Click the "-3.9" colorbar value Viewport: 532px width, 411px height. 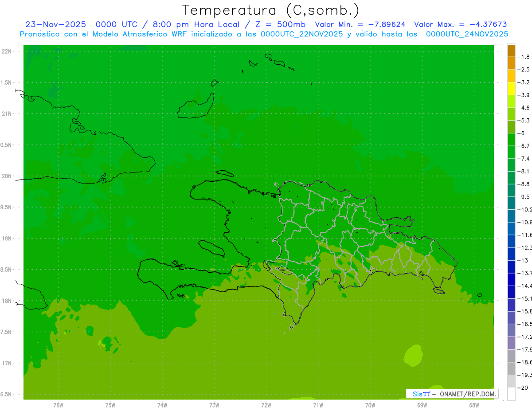coord(524,95)
